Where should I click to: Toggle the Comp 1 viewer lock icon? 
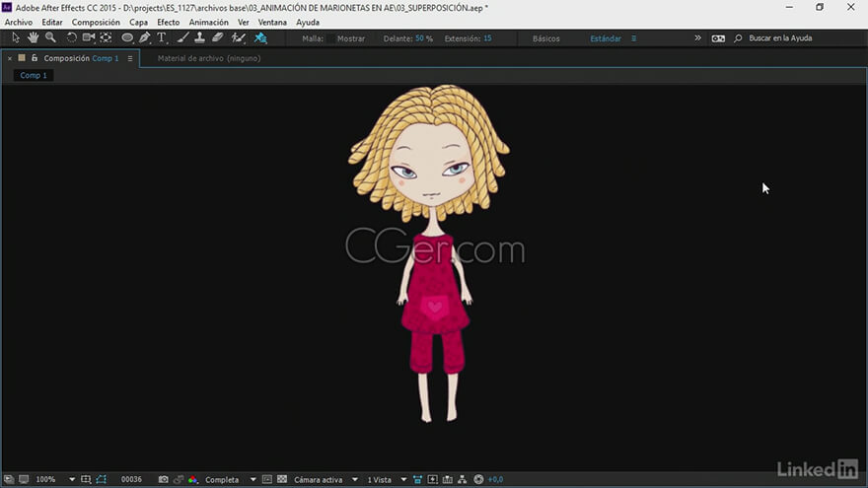35,57
